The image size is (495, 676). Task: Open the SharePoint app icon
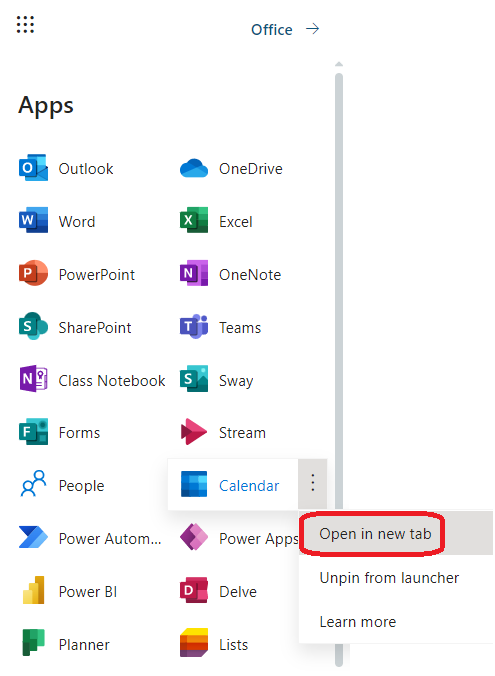[x=33, y=326]
